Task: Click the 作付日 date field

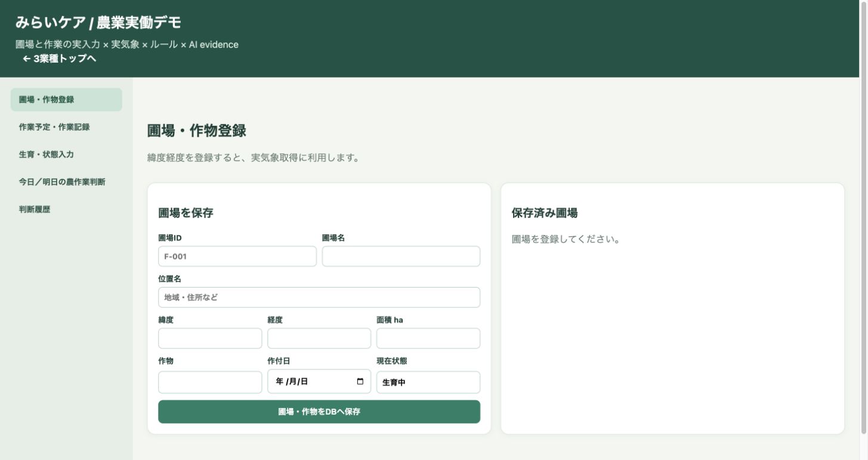Action: pyautogui.click(x=319, y=382)
